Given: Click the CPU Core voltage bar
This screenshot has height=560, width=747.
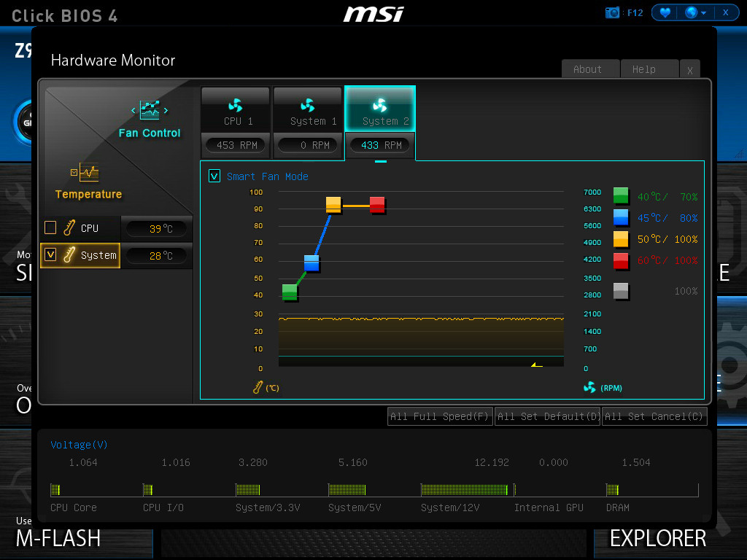Looking at the screenshot, I should [55, 489].
